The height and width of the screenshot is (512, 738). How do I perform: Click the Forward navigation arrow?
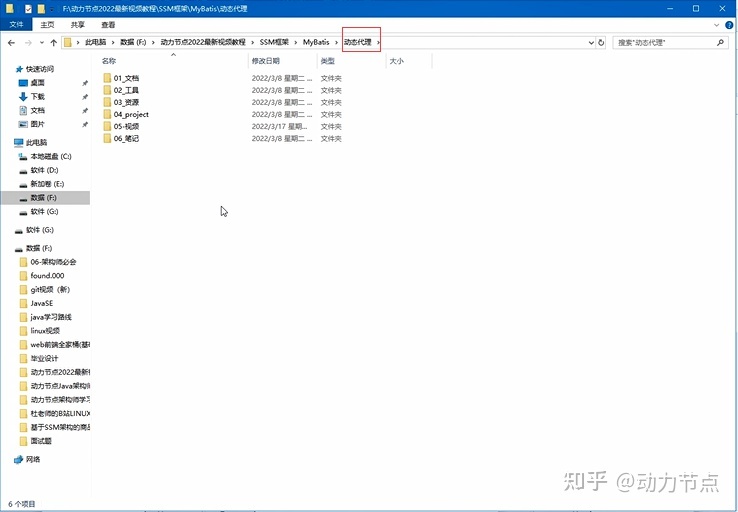(28, 42)
